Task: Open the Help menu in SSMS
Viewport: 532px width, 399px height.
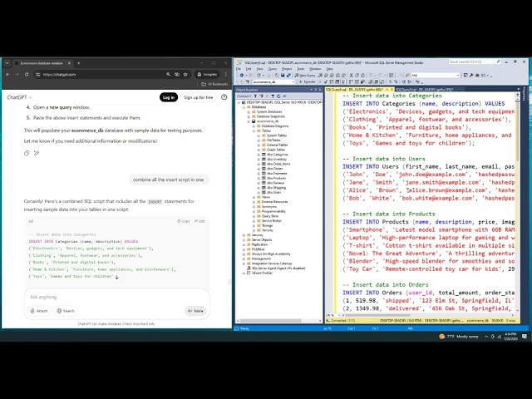Action: [x=329, y=68]
